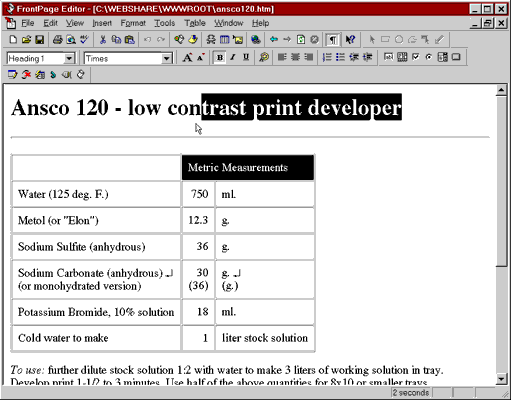
Task: Click the Redo arrow icon
Action: click(161, 40)
